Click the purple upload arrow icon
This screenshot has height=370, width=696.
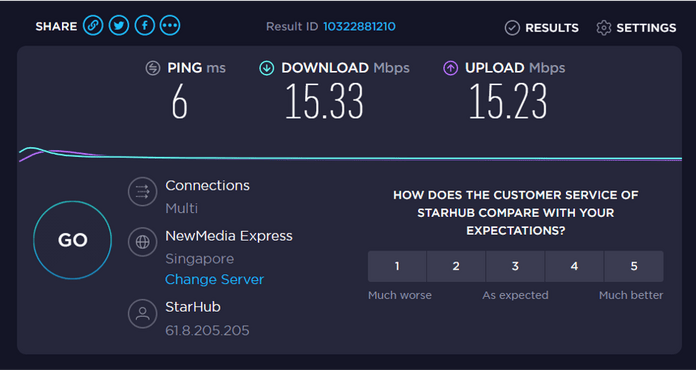point(451,68)
